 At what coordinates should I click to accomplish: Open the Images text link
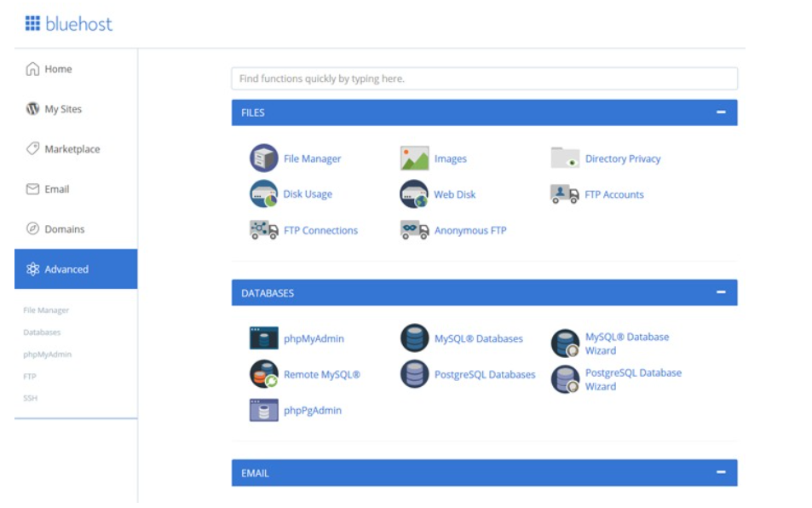(451, 159)
